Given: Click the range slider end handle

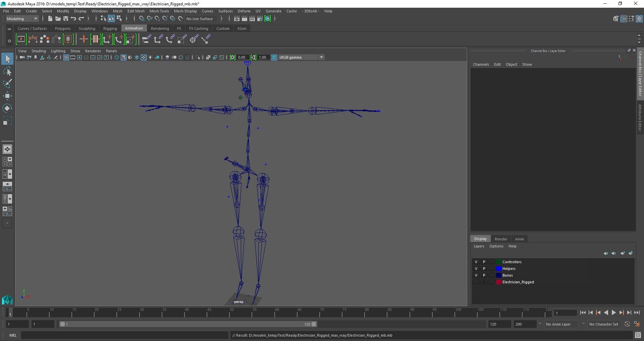Looking at the screenshot, I should [314, 324].
